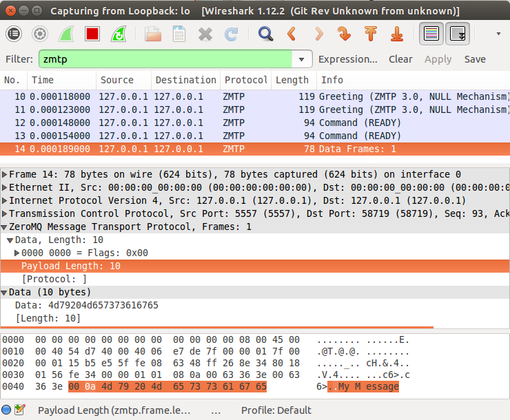Open the filter history dropdown arrow

tap(301, 59)
